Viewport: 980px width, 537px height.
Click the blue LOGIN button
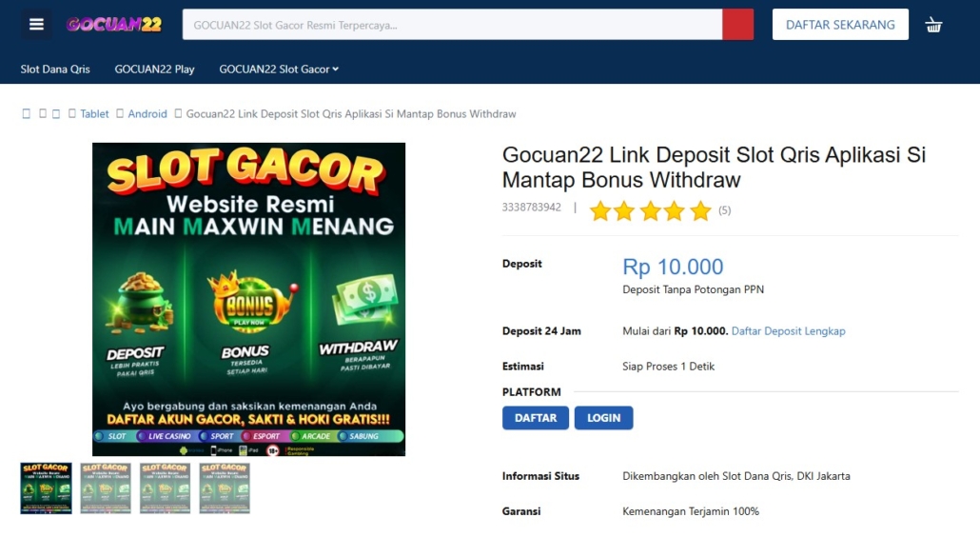(x=603, y=418)
